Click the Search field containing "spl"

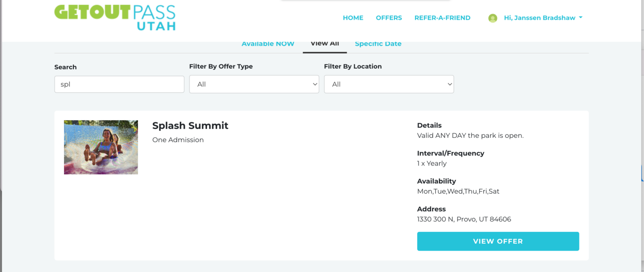tap(119, 84)
